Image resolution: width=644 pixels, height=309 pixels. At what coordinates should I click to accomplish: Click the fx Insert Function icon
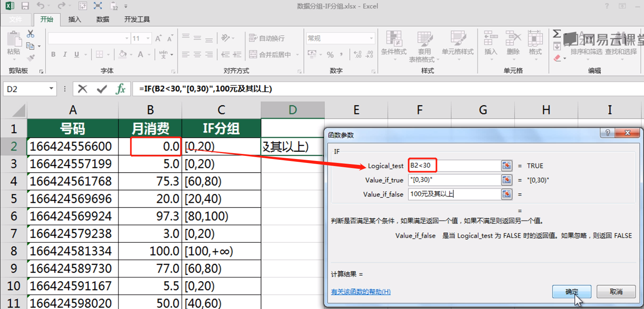click(x=121, y=89)
